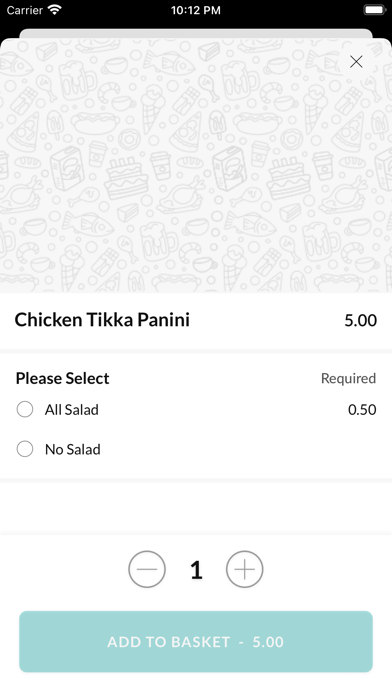Tap the food pattern placeholder image
Screen dimensions: 392x696
click(x=196, y=165)
